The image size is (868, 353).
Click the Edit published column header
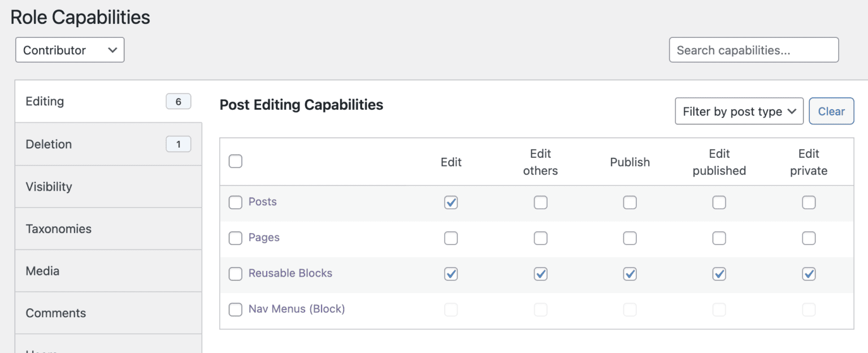pos(719,162)
